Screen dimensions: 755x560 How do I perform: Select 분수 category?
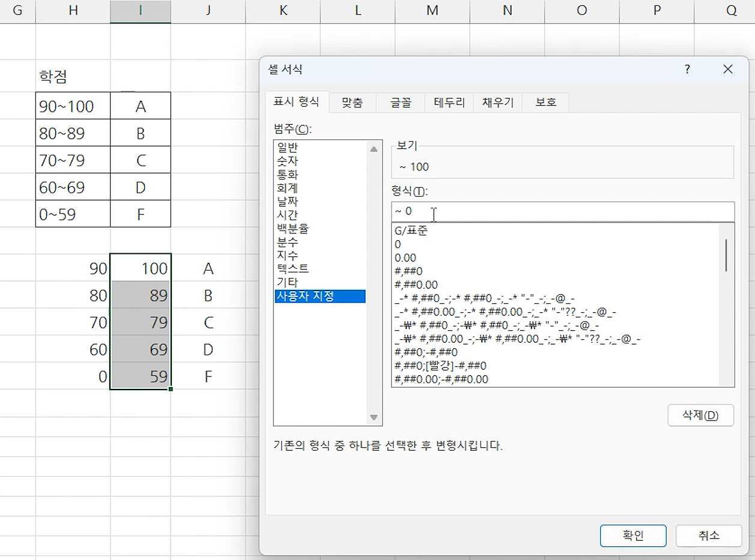click(320, 242)
